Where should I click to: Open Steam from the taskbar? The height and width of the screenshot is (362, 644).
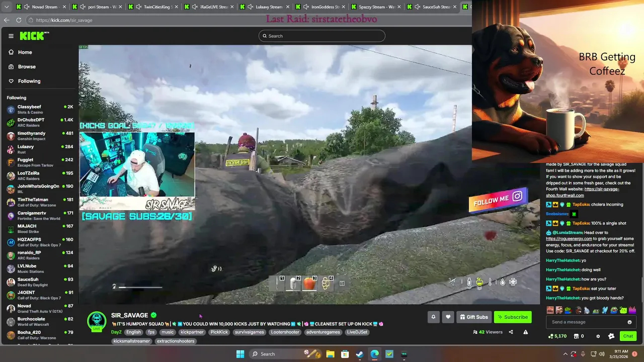(x=360, y=354)
